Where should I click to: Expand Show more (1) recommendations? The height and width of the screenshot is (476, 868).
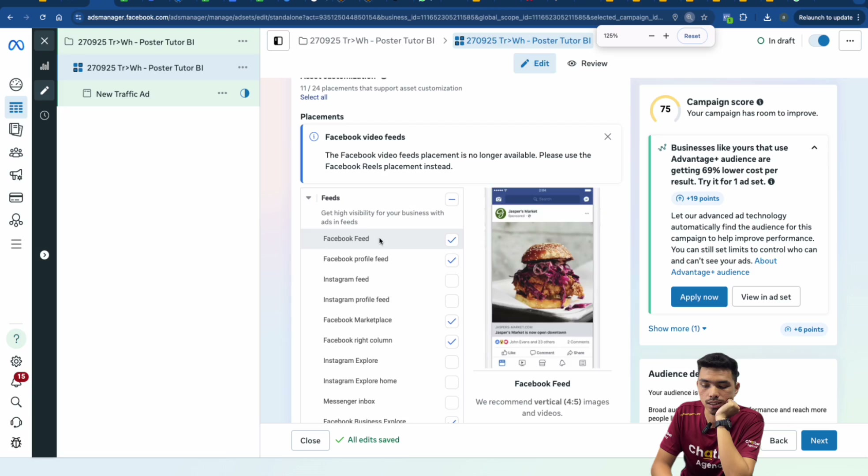point(677,329)
